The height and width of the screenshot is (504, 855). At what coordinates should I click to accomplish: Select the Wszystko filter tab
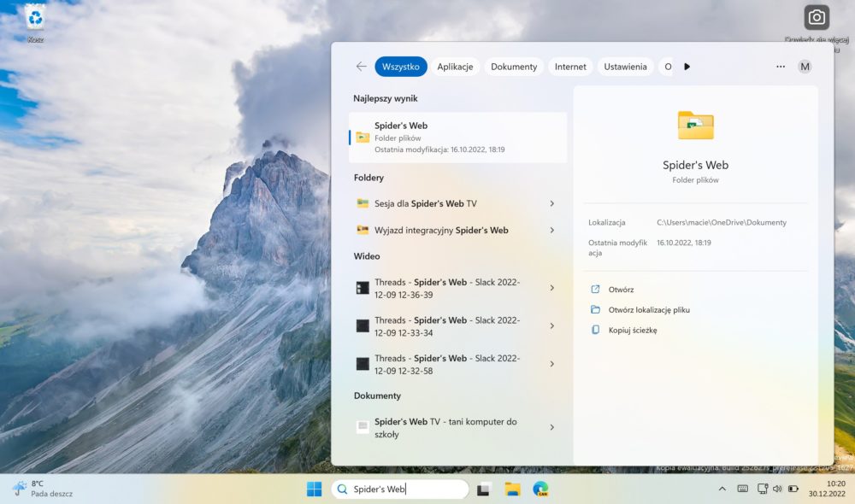[x=401, y=67]
